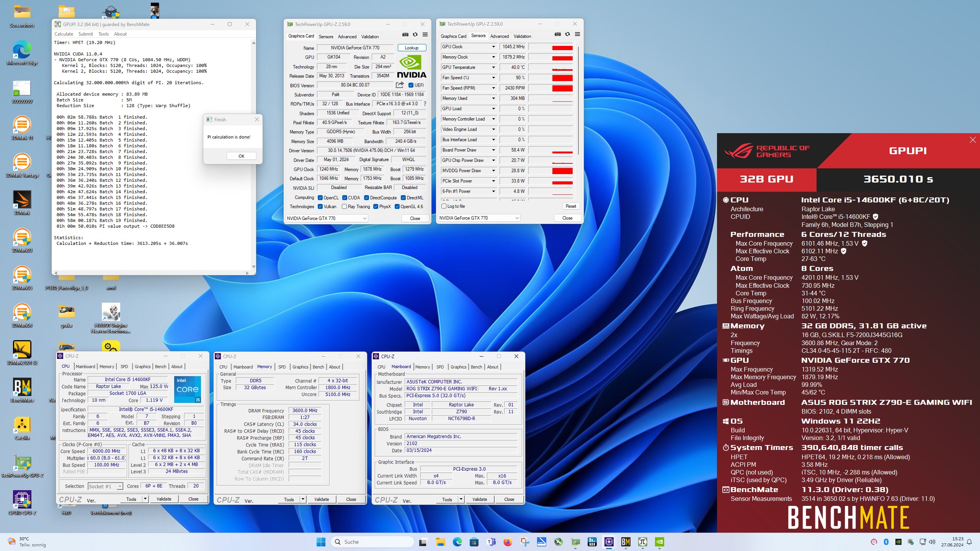This screenshot has width=980, height=551.
Task: Toggle the Ray Tracing checkbox
Action: tap(345, 207)
